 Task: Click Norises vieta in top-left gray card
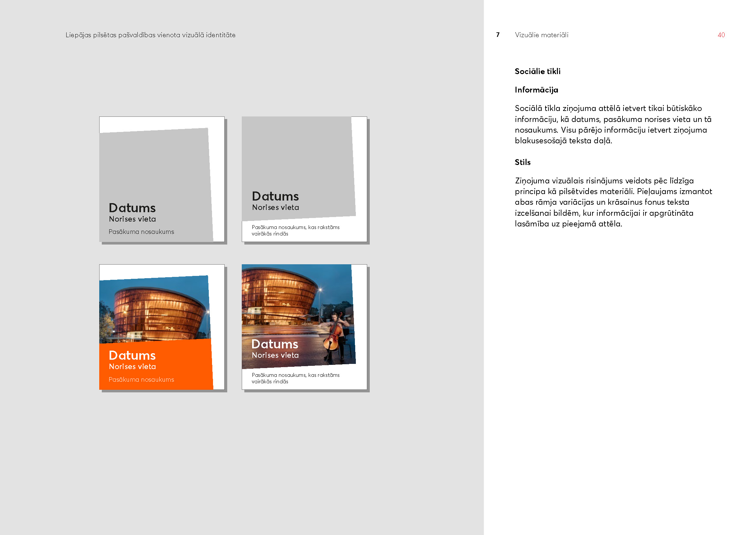[133, 219]
